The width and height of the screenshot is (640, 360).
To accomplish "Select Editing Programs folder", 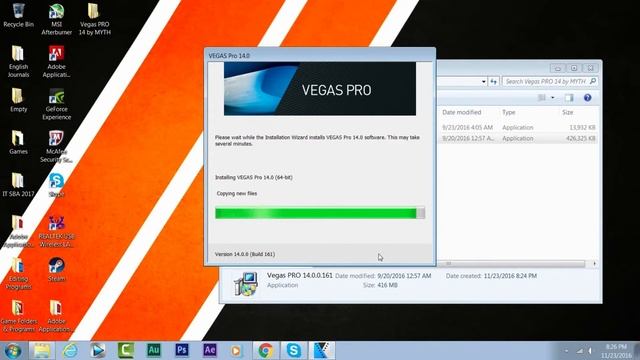I will tap(18, 274).
